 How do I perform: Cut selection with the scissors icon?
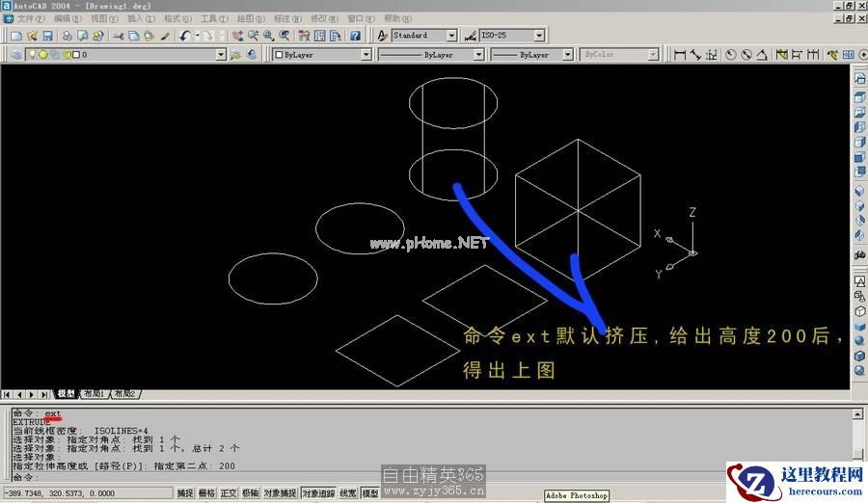[x=118, y=36]
